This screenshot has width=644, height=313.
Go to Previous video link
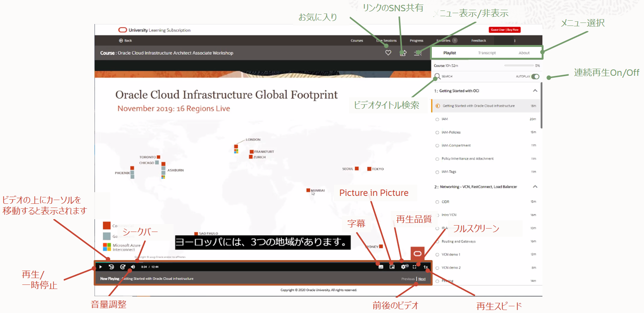[408, 279]
